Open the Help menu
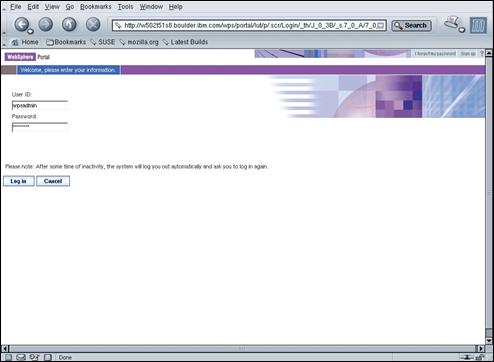This screenshot has width=494, height=362. [175, 7]
